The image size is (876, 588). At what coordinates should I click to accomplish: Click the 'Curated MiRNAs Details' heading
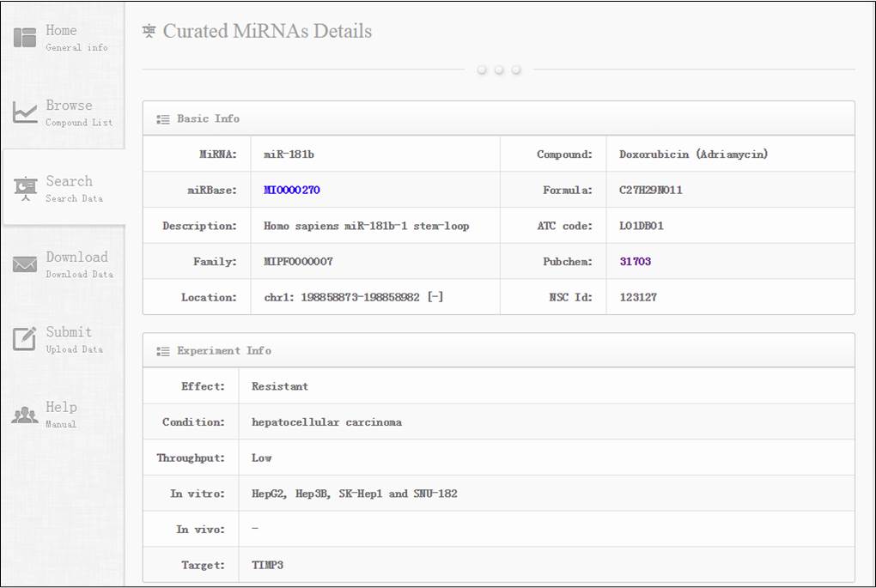tap(267, 31)
